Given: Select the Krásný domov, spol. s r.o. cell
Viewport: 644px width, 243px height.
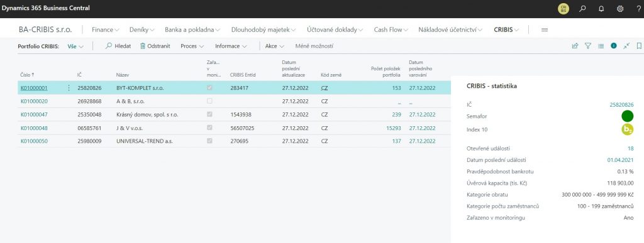Looking at the screenshot, I should point(147,115).
